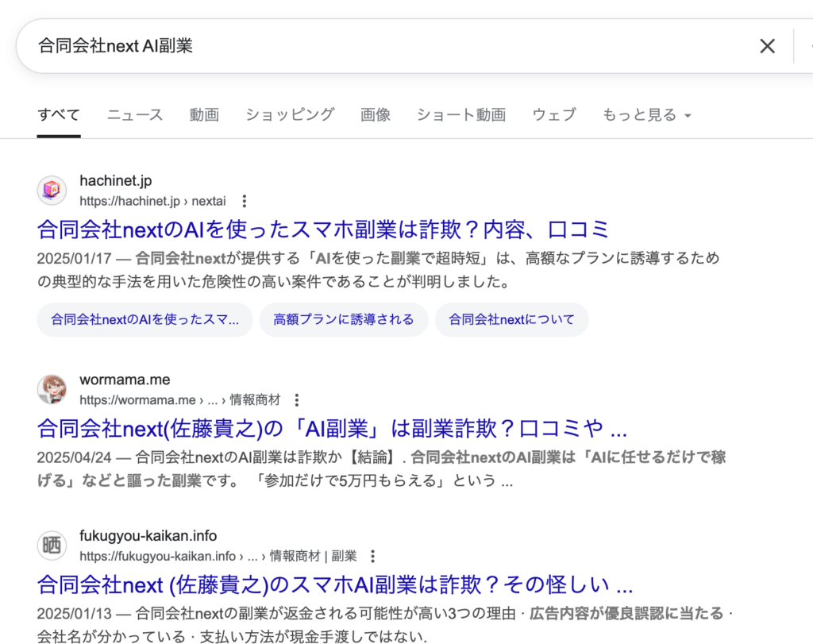Open the ショート動画 tab
This screenshot has width=813, height=644.
pos(461,114)
